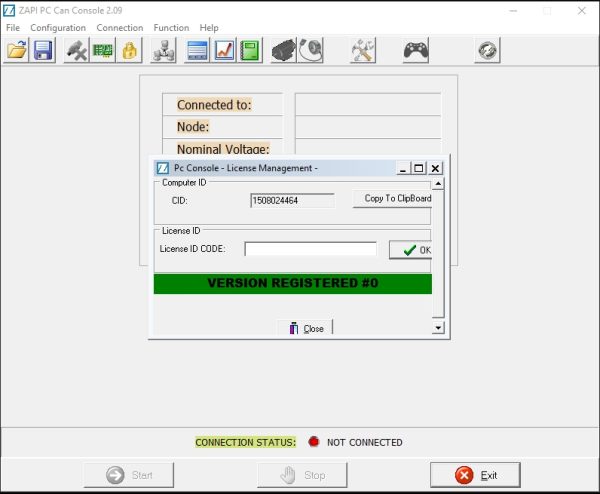Screen dimensions: 600x494
Task: Click the License ID group label
Action: (x=181, y=231)
